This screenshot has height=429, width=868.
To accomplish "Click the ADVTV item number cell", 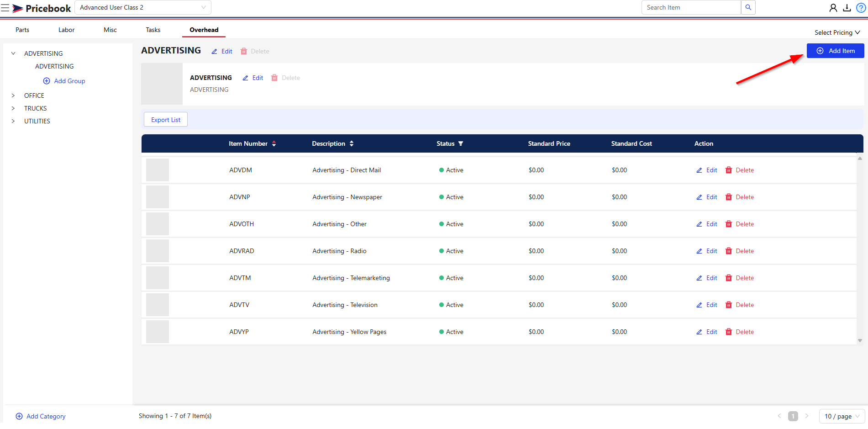I will click(239, 305).
